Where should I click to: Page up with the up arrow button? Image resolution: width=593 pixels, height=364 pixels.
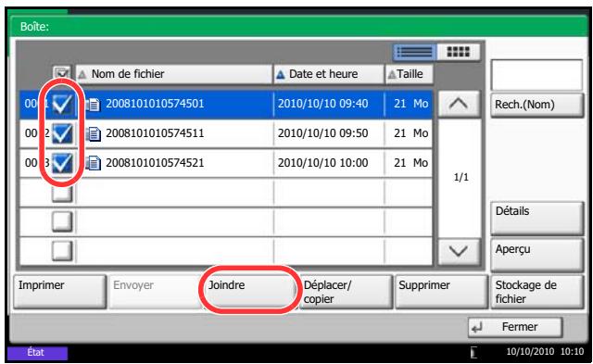pos(459,104)
